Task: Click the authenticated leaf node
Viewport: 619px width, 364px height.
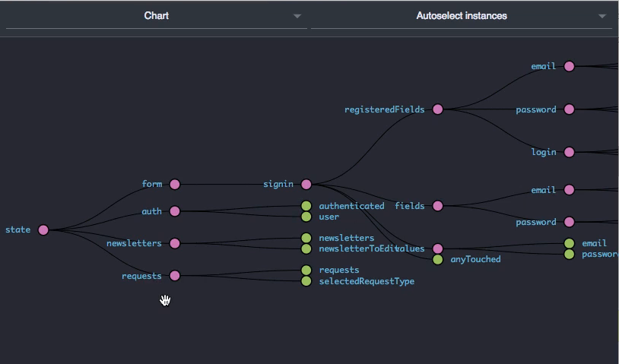Action: [x=306, y=206]
